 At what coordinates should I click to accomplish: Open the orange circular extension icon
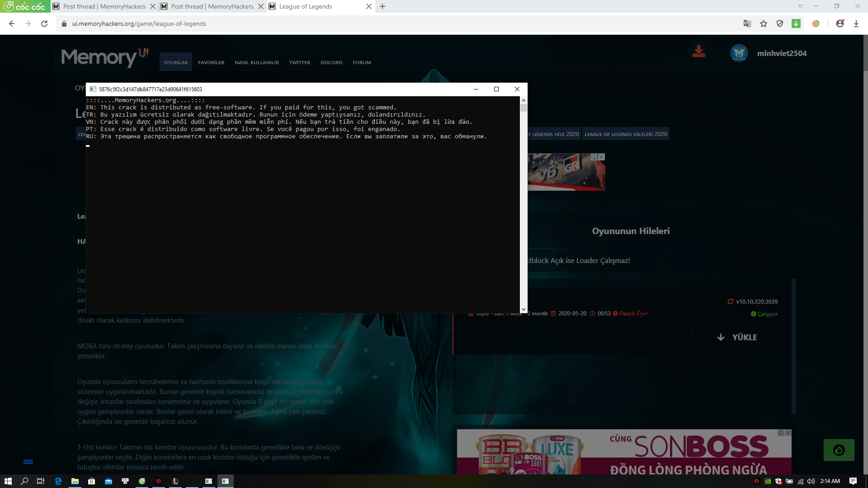[x=816, y=23]
